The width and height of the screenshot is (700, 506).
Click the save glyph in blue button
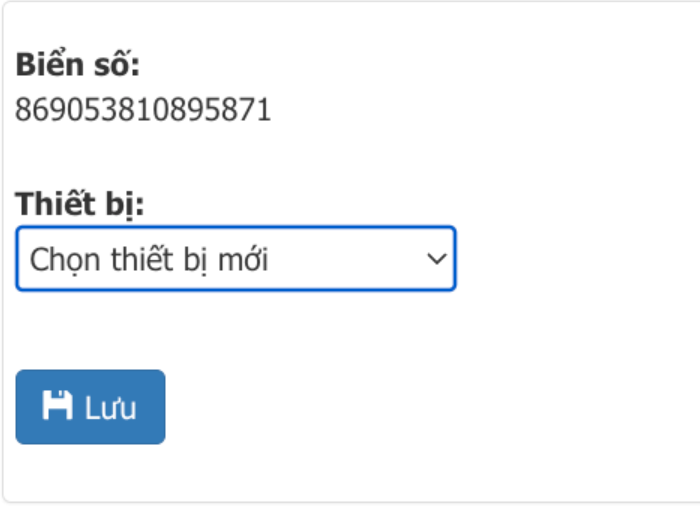[57, 406]
